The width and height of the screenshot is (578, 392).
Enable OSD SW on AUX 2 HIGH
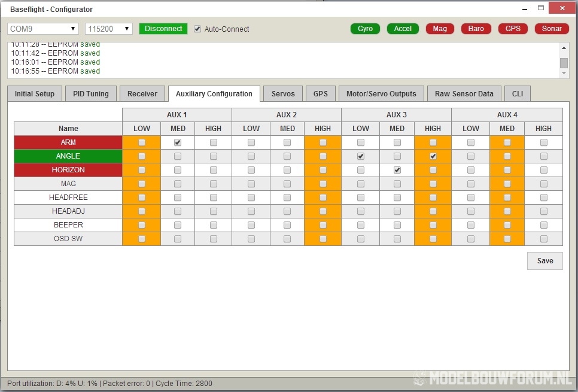click(x=323, y=239)
